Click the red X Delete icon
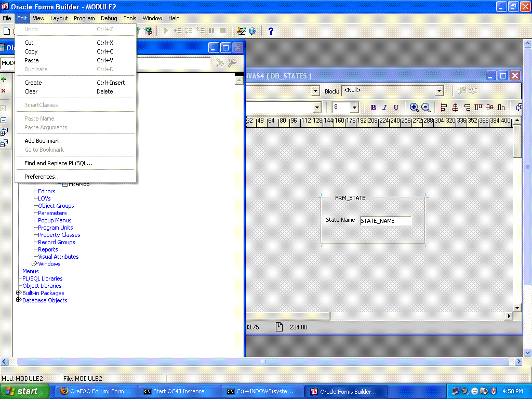The width and height of the screenshot is (532, 399). 4,91
